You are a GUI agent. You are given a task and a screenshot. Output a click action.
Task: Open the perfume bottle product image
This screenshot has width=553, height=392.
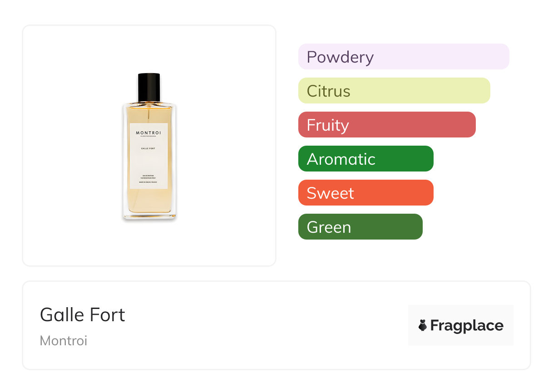pyautogui.click(x=149, y=146)
